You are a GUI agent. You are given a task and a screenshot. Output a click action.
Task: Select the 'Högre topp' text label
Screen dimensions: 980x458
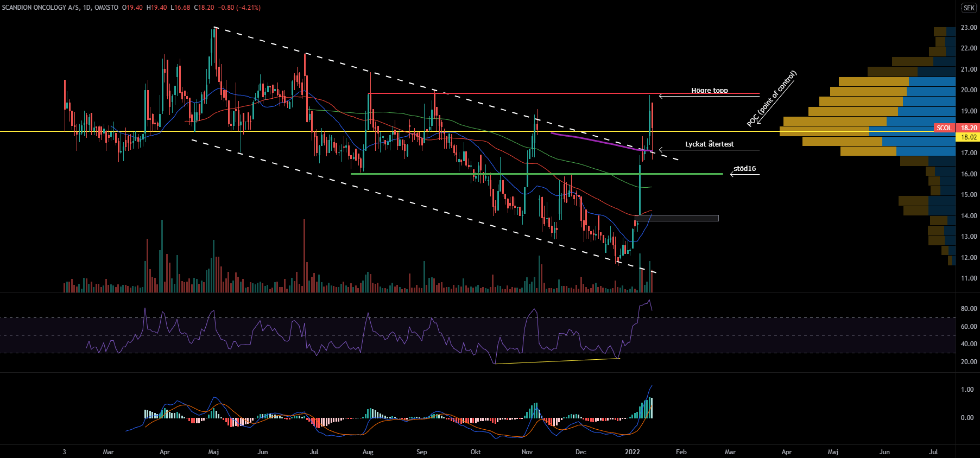(709, 90)
